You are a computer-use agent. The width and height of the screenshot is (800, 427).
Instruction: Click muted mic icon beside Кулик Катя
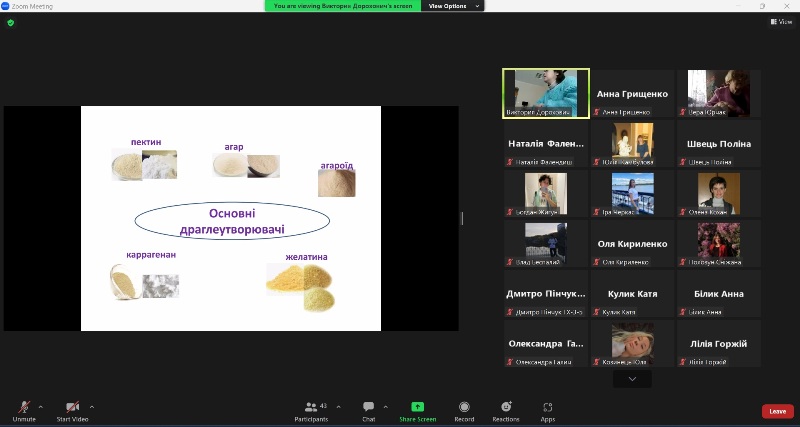596,312
